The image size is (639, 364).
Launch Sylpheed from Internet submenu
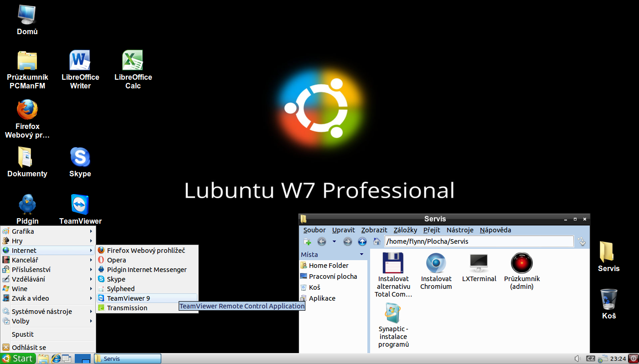(147, 289)
